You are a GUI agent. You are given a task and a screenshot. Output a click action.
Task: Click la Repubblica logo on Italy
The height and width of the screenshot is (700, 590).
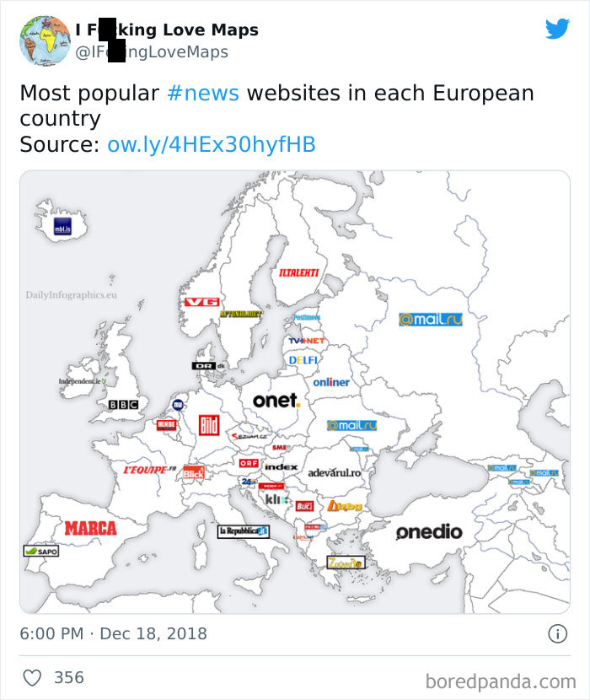[244, 531]
